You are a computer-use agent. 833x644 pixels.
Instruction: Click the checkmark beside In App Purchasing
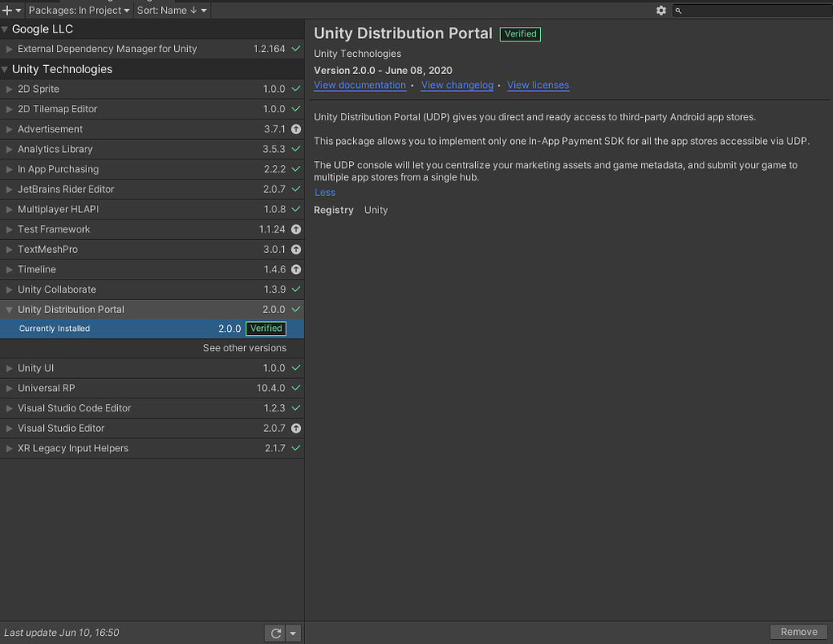tap(296, 168)
